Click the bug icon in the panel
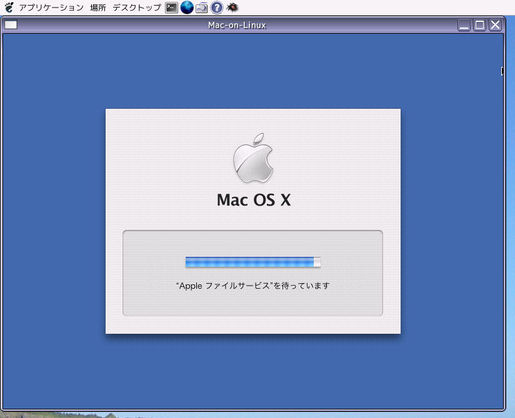515x418 pixels. pos(232,7)
